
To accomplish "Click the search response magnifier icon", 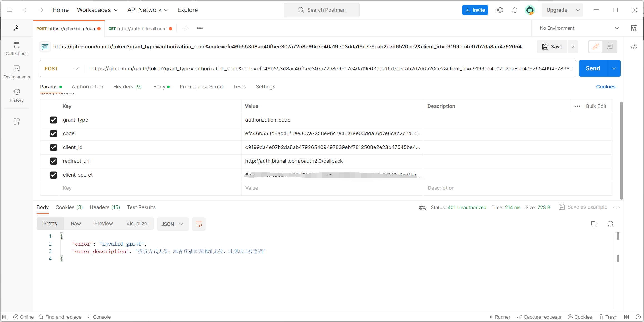I will click(x=610, y=224).
